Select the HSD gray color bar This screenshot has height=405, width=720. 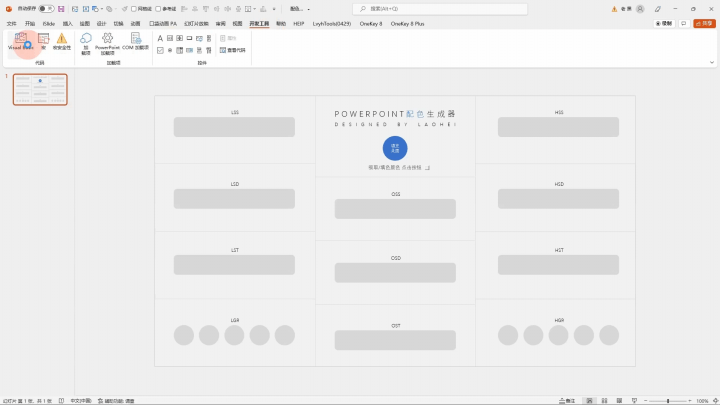(x=558, y=199)
